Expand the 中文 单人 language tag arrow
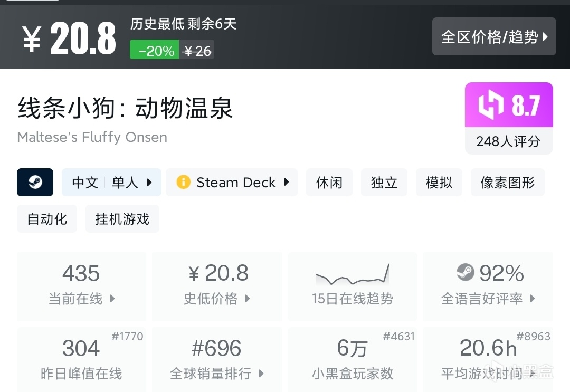 pos(149,183)
